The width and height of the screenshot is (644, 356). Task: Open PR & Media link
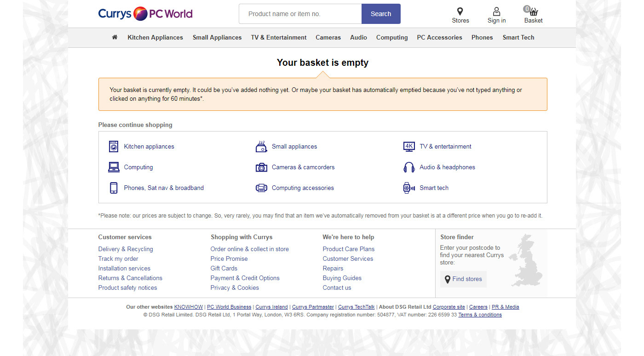[x=506, y=307]
